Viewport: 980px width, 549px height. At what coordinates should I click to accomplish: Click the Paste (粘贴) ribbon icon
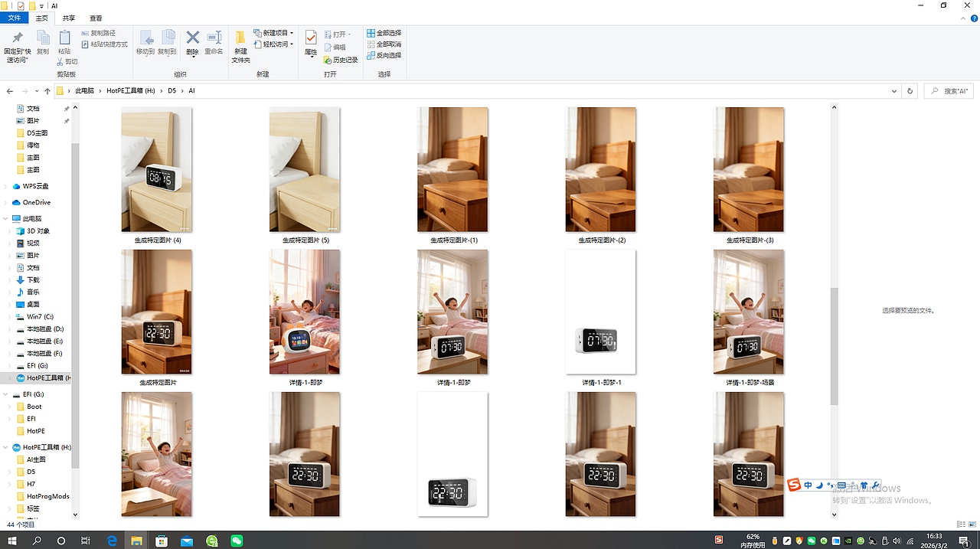click(64, 38)
